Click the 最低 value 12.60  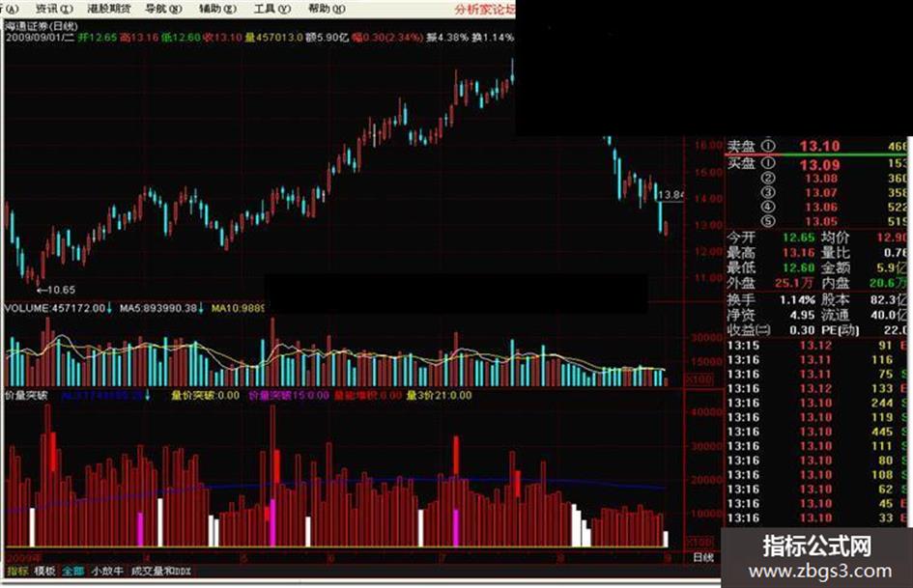coord(798,267)
